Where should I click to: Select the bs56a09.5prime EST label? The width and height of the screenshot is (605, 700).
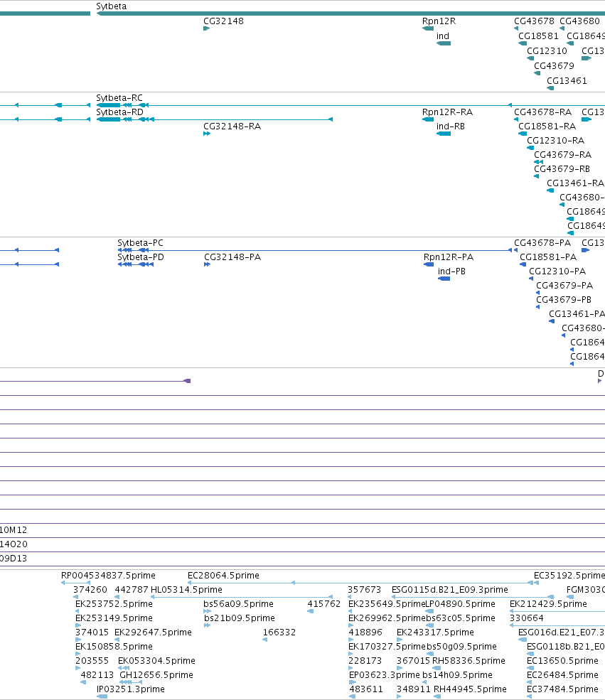point(238,604)
